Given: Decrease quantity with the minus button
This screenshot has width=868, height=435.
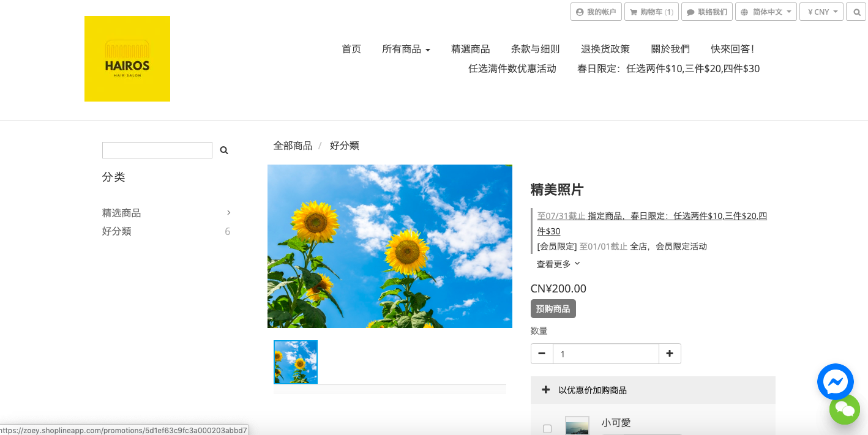Looking at the screenshot, I should point(542,354).
